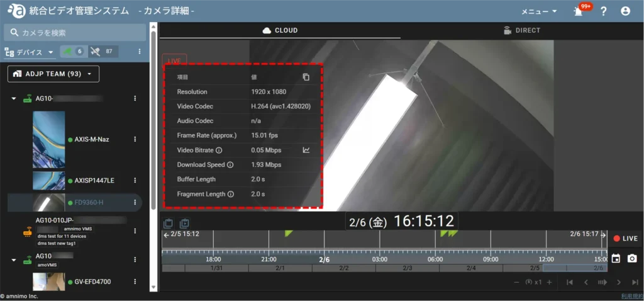Switch to LIVE mode beside the timeline
Screen dimensions: 644x301
pos(626,239)
